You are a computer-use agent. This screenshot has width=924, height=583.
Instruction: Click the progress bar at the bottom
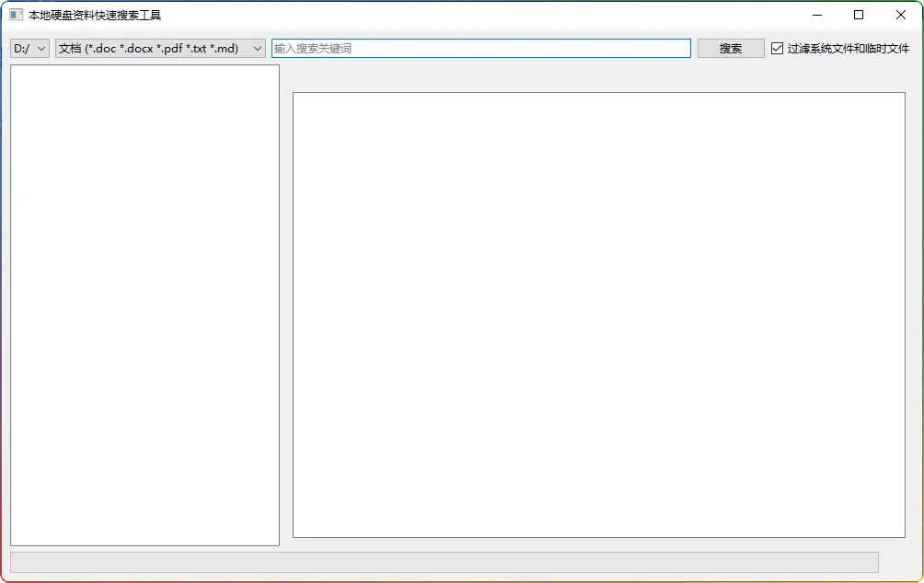[x=445, y=563]
